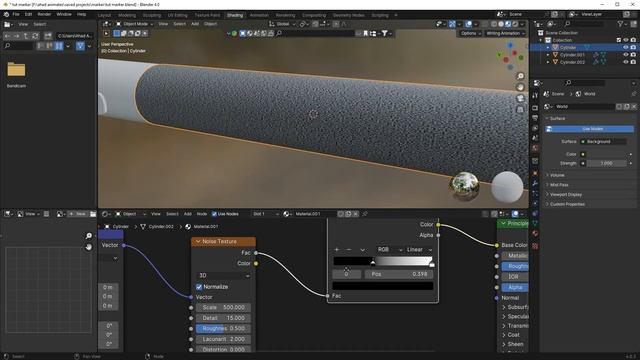The width and height of the screenshot is (640, 360).
Task: Hide Cylinder.001 via its eye icon
Action: [x=626, y=55]
